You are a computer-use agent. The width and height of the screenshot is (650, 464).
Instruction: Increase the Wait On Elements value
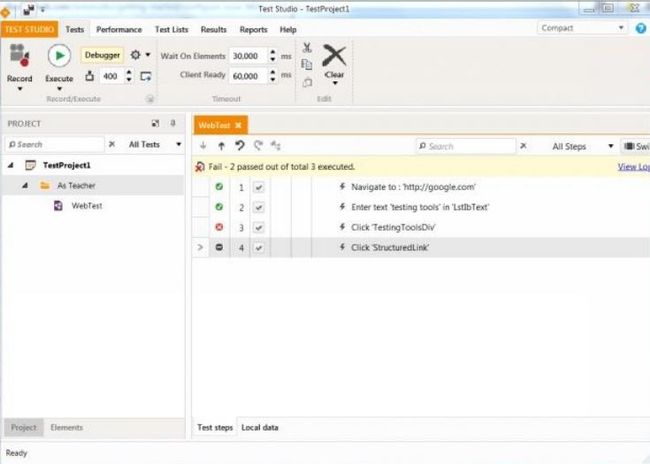click(272, 52)
